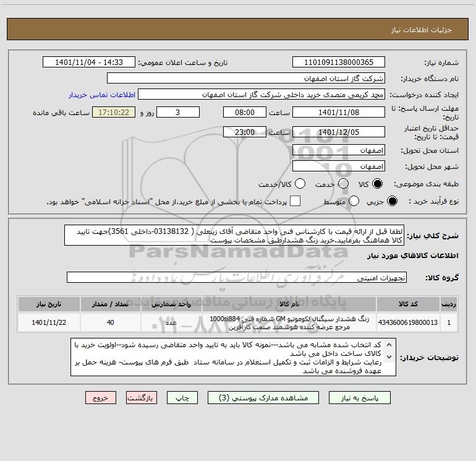Viewport: 476px width, 461px height.
Task: Click the deadline time field 08:00
Action: [x=245, y=112]
